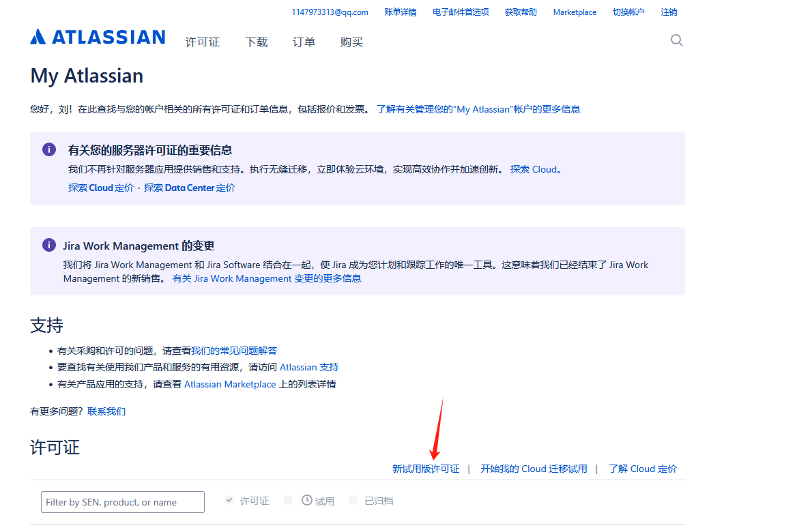Open the 许可证 navigation tab
Image resolution: width=812 pixels, height=528 pixels.
[x=203, y=42]
